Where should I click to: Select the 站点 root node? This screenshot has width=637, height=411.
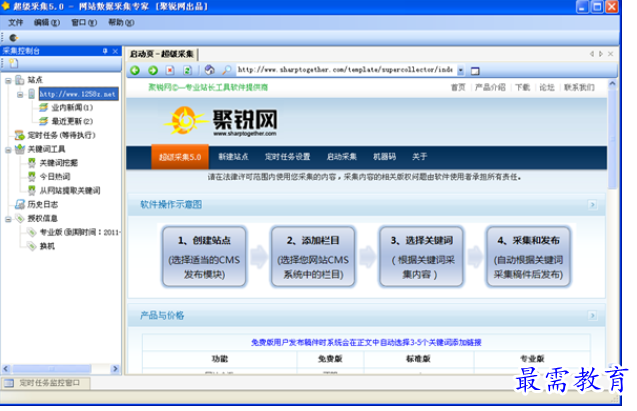tap(35, 80)
